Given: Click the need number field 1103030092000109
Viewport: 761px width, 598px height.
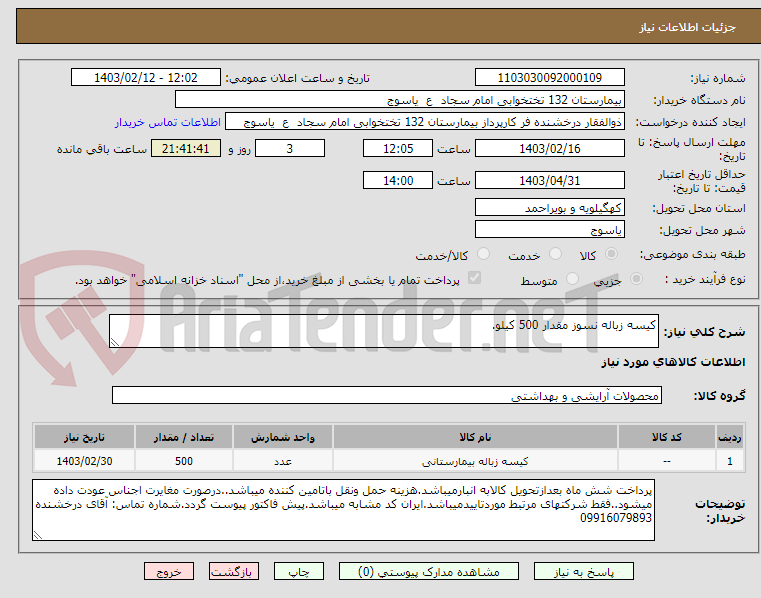Looking at the screenshot, I should tap(549, 78).
